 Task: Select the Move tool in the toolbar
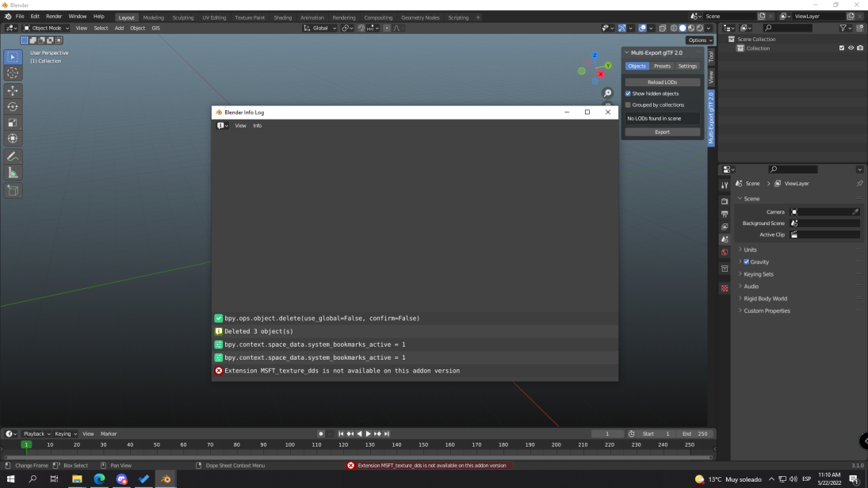(13, 90)
